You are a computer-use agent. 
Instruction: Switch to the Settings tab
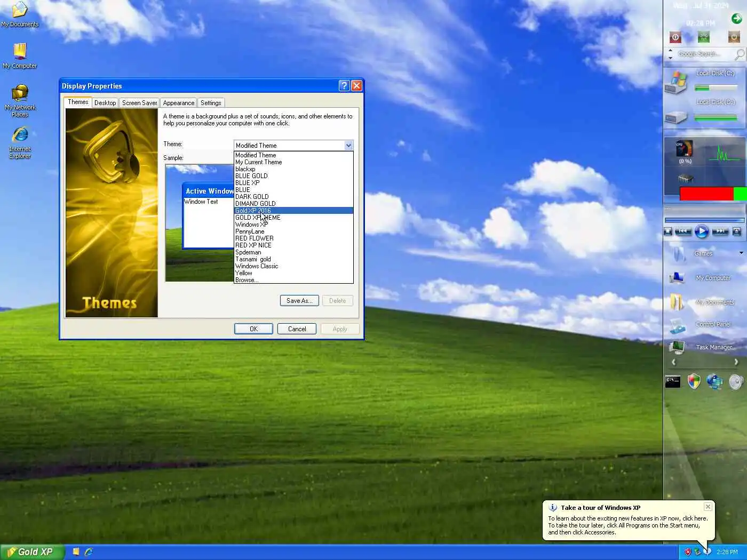click(211, 103)
